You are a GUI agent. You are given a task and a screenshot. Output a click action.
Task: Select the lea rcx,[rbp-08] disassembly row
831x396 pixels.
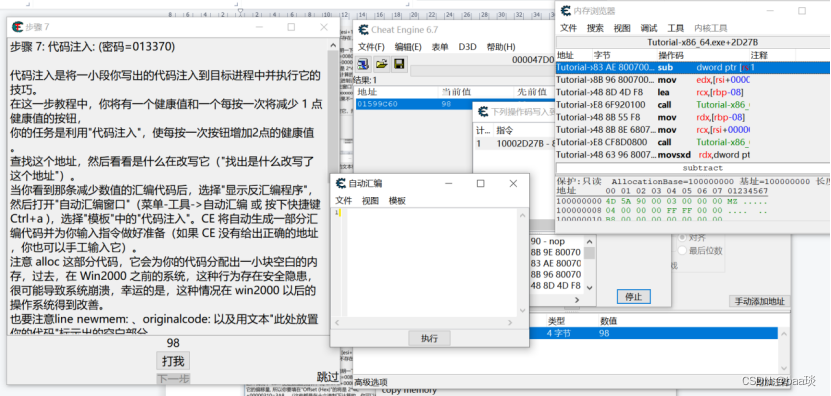[x=693, y=92]
